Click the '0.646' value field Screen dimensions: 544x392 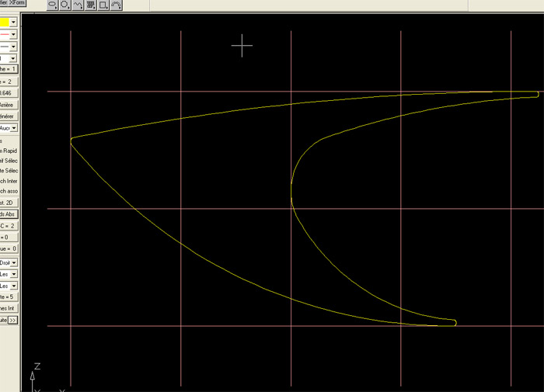tap(9, 92)
